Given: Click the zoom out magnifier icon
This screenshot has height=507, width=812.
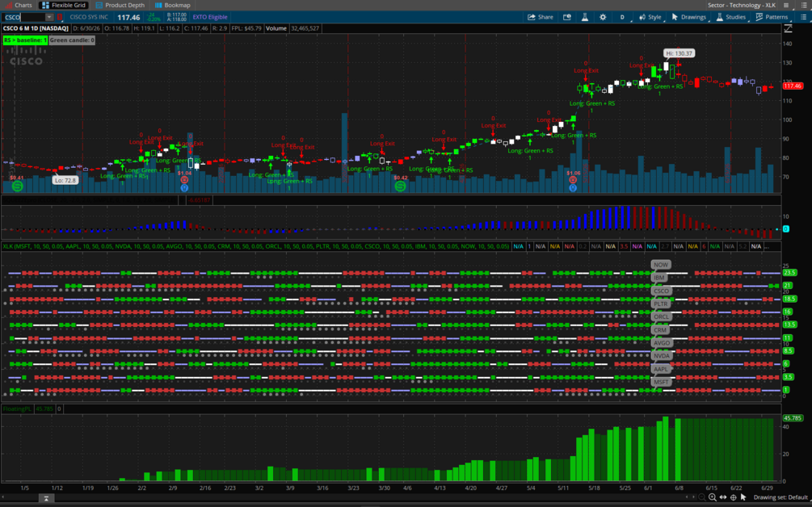Looking at the screenshot, I should pos(701,497).
